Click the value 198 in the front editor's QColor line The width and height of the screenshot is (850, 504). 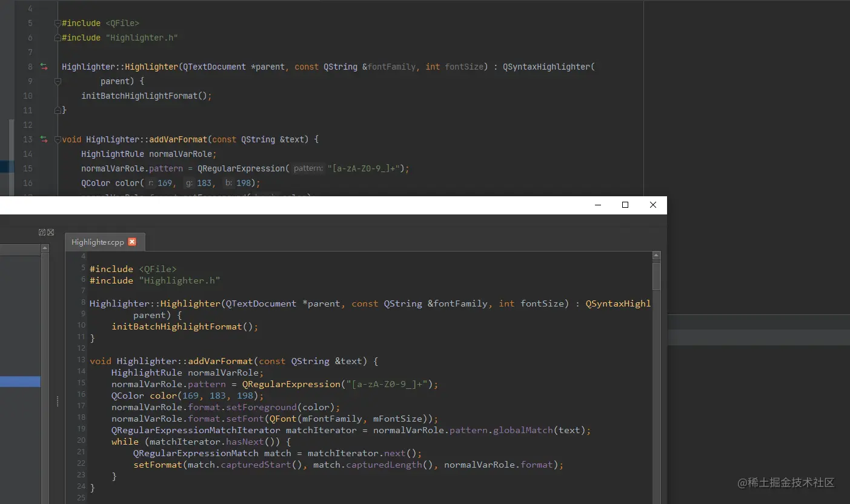245,396
